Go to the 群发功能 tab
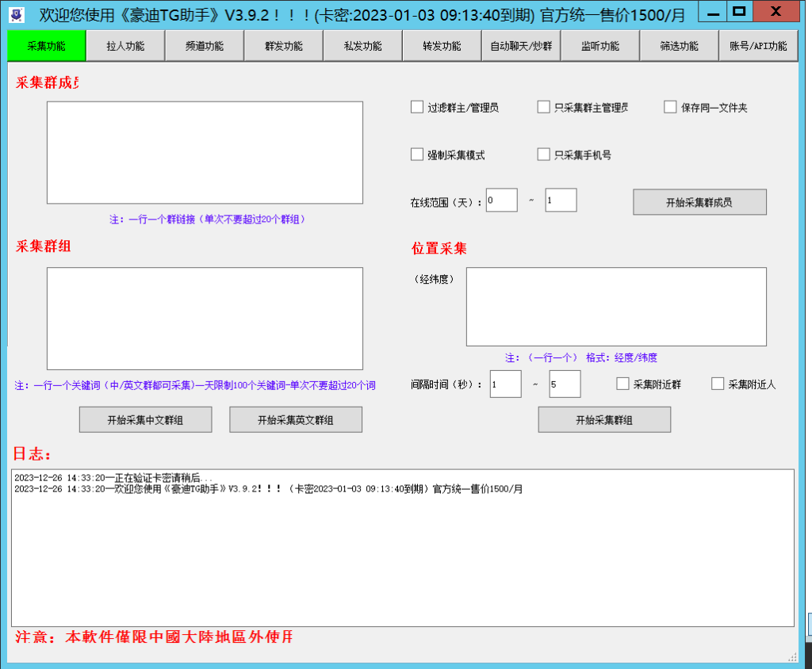 [284, 46]
